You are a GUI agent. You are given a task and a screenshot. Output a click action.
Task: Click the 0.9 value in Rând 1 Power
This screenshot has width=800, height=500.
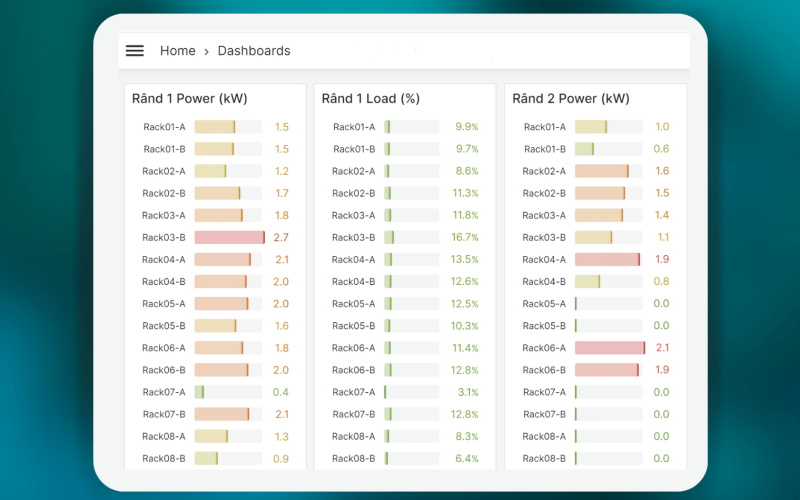tap(281, 459)
